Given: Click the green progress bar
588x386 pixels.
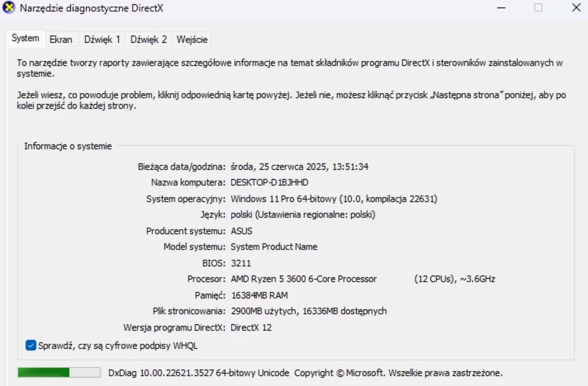Looking at the screenshot, I should [x=59, y=372].
